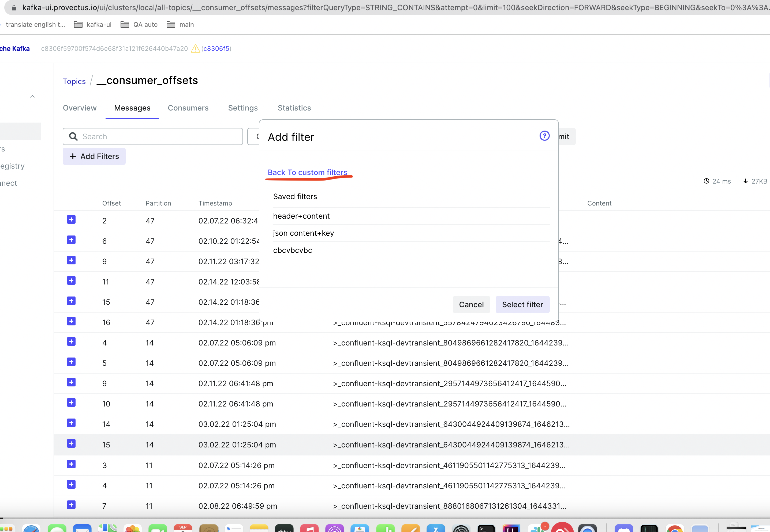Click the search magnifier icon

pos(74,136)
